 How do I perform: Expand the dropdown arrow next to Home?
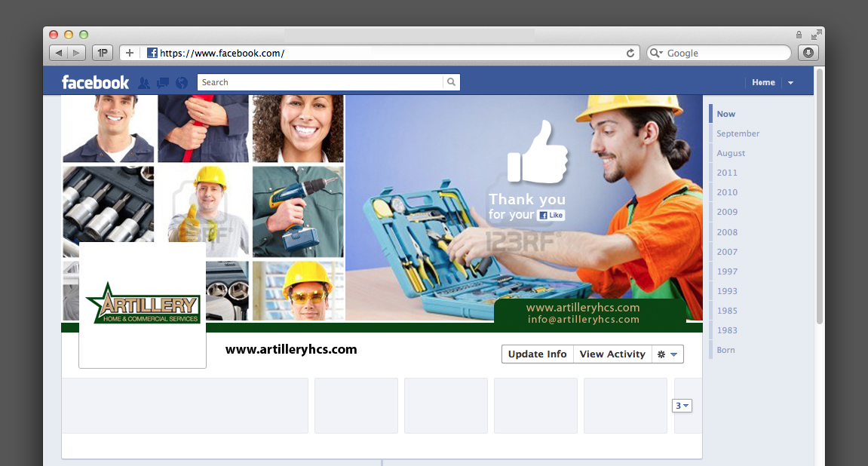coord(790,82)
